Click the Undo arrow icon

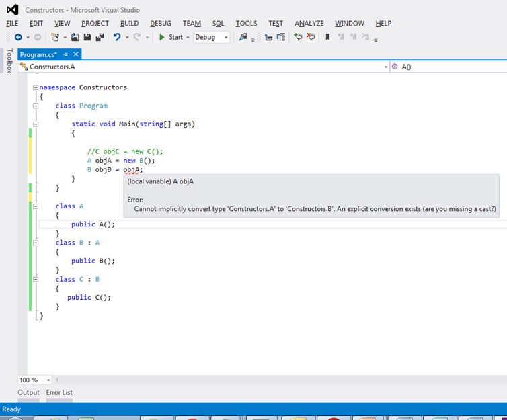coord(117,38)
